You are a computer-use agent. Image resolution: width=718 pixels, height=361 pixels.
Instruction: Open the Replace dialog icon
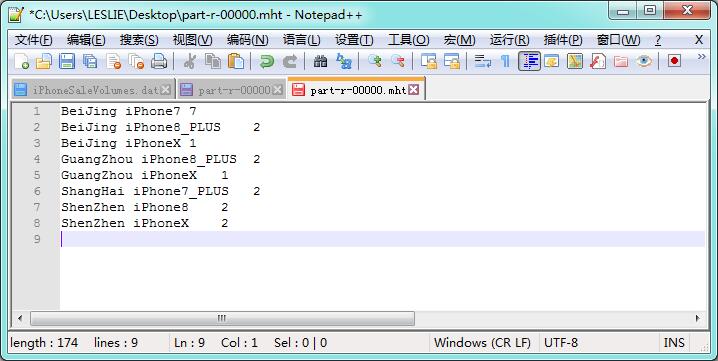pos(343,61)
